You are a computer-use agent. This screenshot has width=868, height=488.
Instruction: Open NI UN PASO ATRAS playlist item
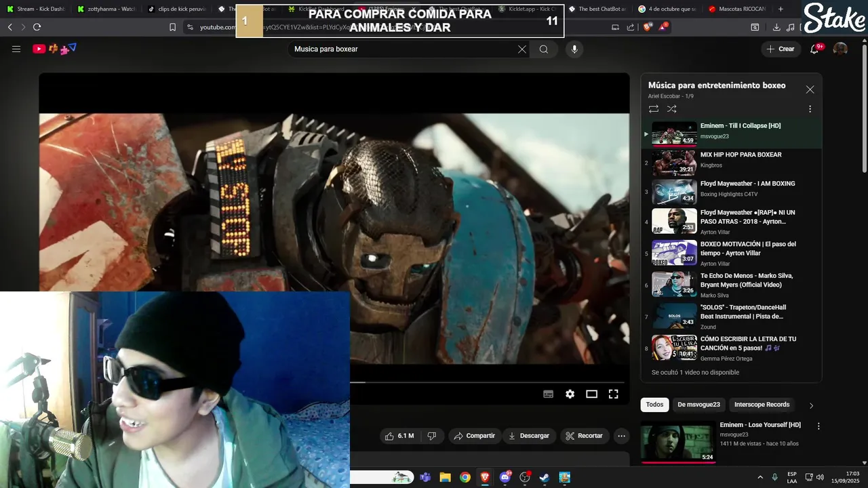point(731,222)
